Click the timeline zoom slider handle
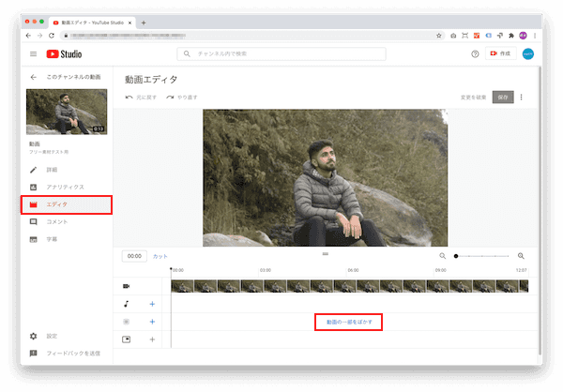This screenshot has width=563, height=392. tap(456, 256)
